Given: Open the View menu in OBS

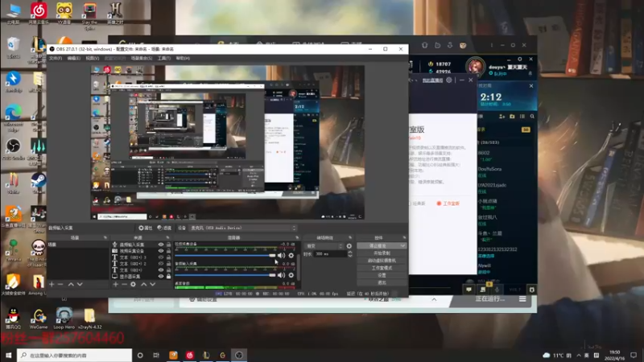Looking at the screenshot, I should pos(93,58).
